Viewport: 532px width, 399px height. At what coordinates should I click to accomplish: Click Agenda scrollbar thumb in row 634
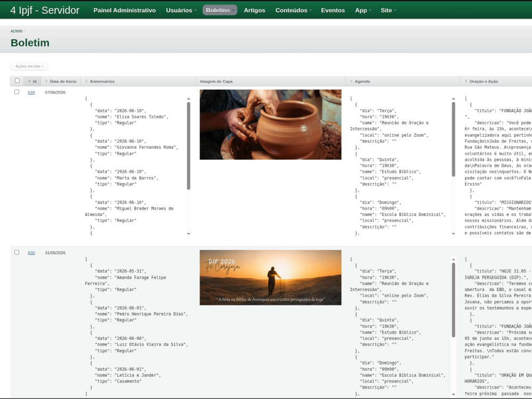[x=453, y=139]
